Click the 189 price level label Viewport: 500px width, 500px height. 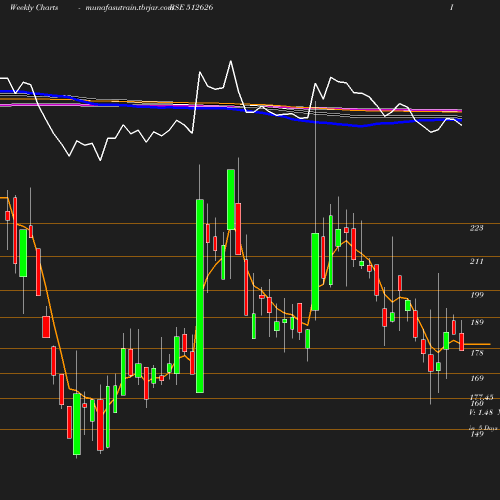477,322
